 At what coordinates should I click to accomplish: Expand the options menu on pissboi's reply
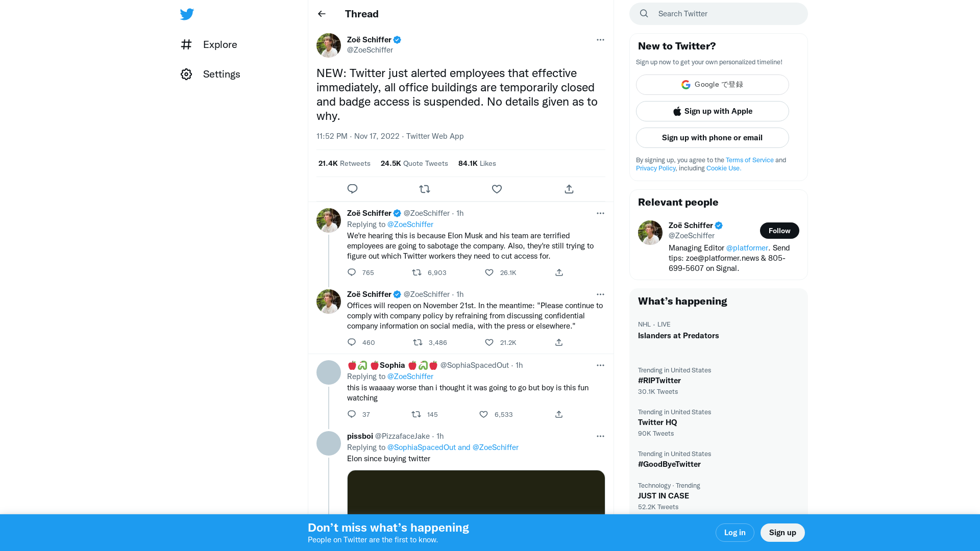click(600, 436)
